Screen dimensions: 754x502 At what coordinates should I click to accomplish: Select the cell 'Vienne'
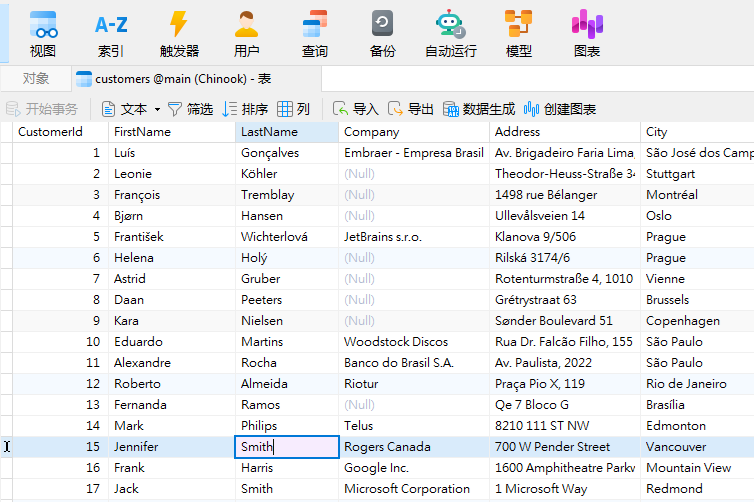tap(697, 278)
